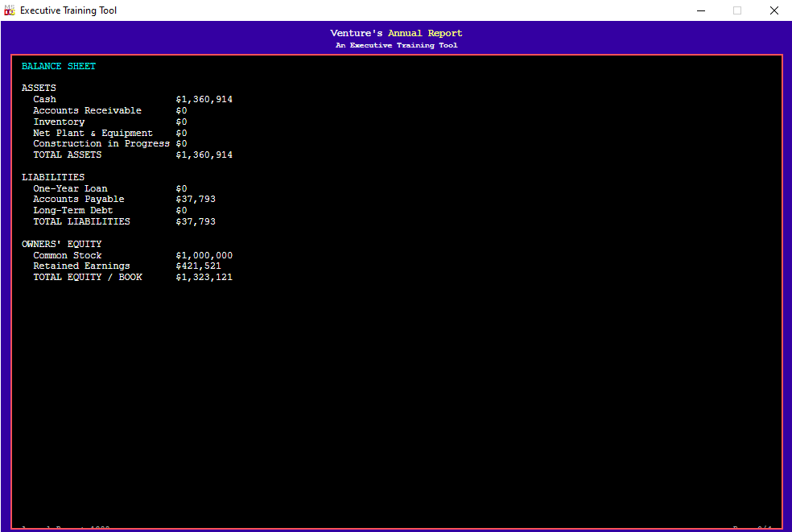Click the Cash amount $1,360,914
Screen dimensions: 792x532
[204, 100]
